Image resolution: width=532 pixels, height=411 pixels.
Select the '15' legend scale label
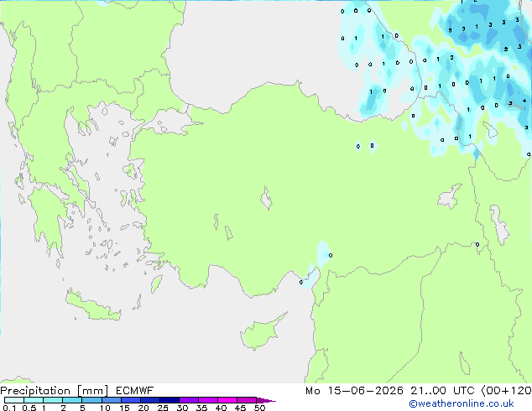click(x=124, y=408)
